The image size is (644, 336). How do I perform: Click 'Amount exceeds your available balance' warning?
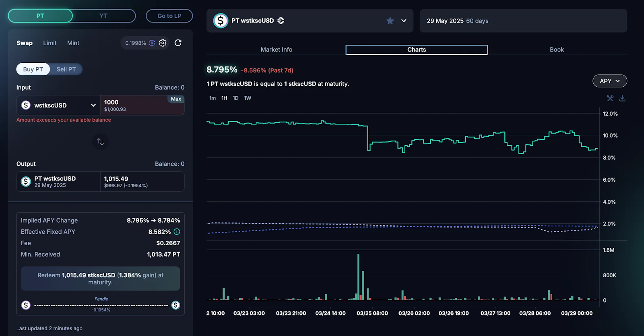point(64,120)
